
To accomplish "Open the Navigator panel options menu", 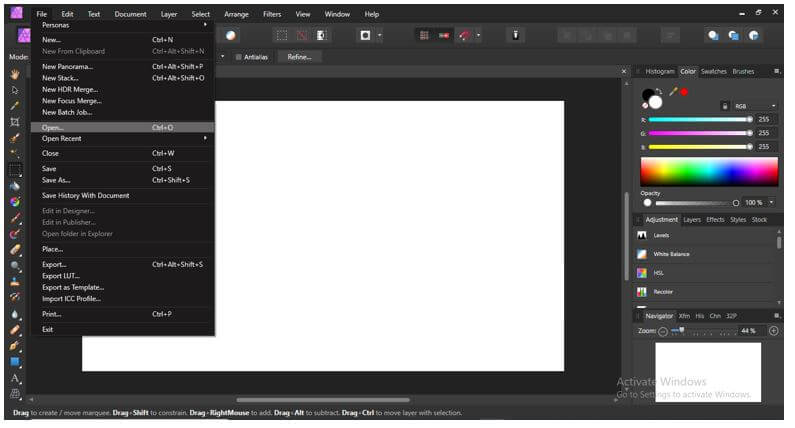I will point(776,315).
